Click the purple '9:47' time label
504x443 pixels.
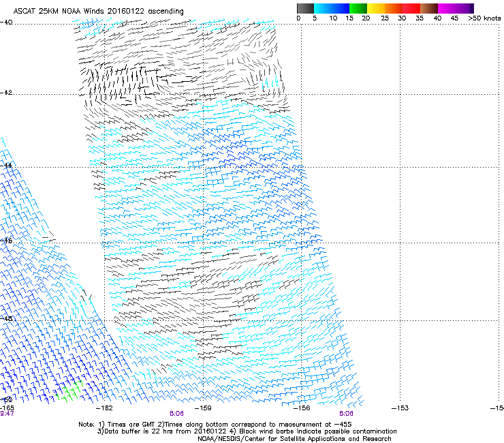[7, 414]
